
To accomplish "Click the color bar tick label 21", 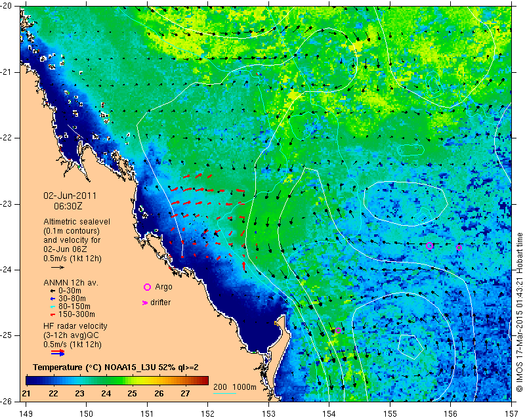I will point(26,393).
